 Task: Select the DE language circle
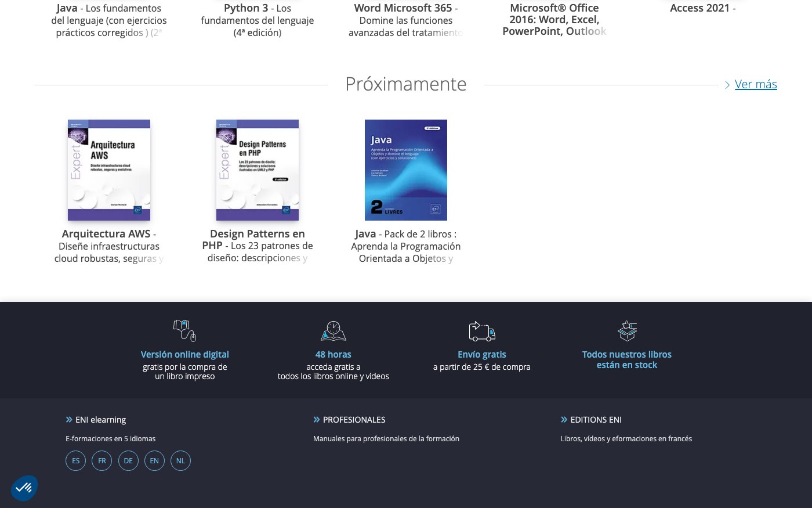tap(128, 461)
